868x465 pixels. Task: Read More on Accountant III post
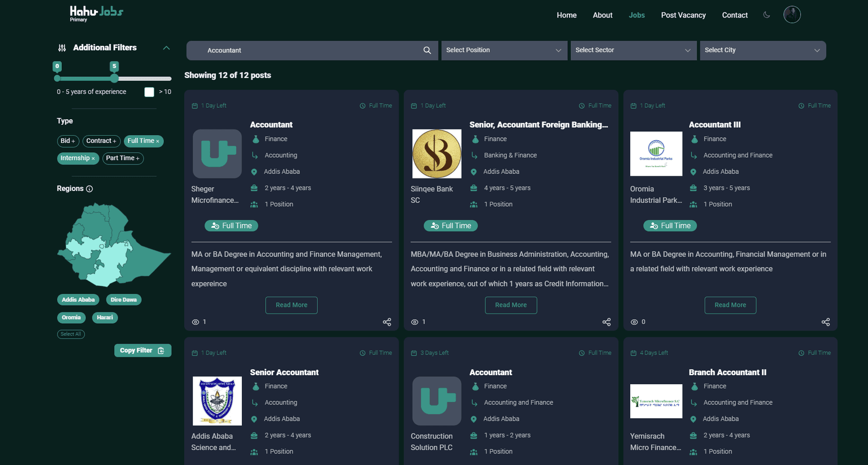730,305
